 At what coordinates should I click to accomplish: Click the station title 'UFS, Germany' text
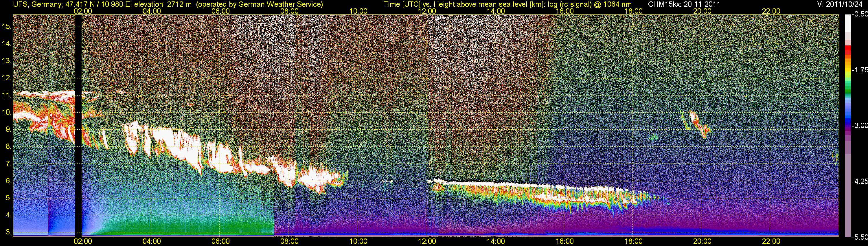(37, 4)
